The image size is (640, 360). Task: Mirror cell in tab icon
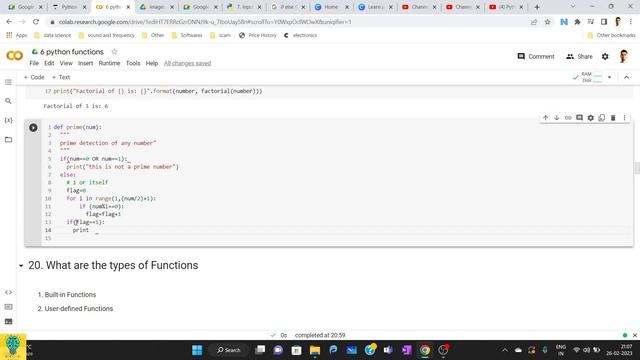(602, 118)
